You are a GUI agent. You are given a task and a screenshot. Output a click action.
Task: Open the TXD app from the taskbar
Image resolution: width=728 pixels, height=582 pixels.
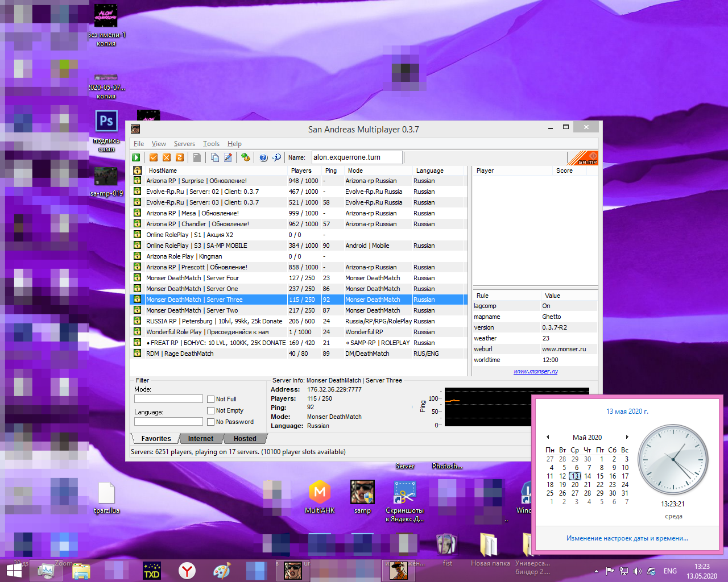[x=152, y=570]
